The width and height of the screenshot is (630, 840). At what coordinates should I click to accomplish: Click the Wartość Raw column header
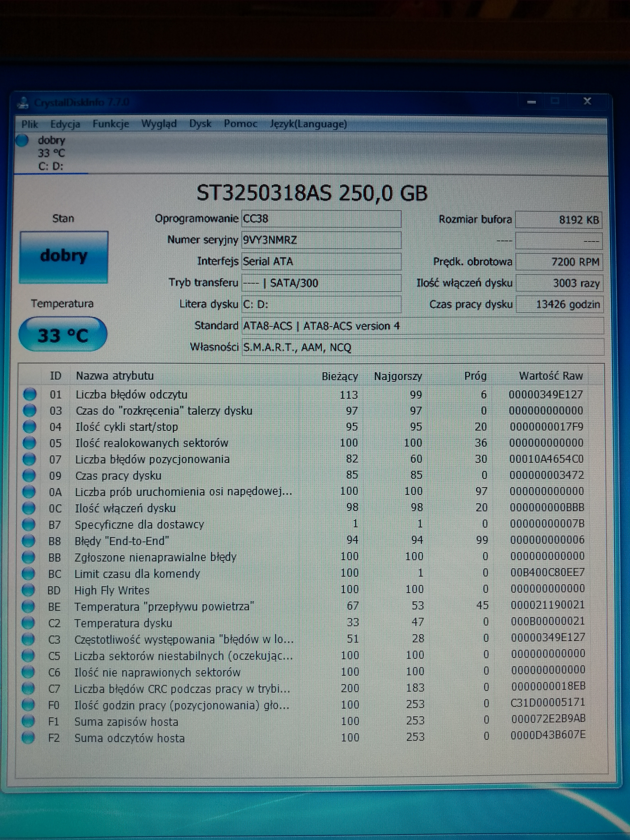[551, 376]
